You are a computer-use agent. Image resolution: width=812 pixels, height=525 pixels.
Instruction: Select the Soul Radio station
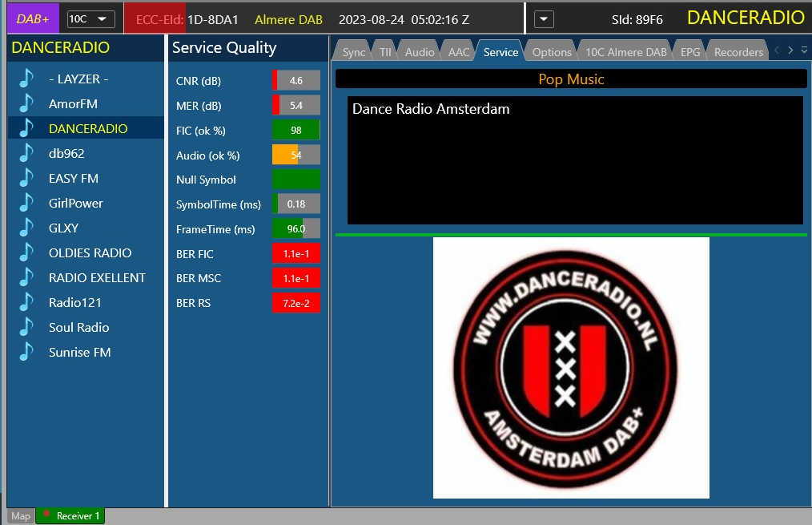(x=86, y=328)
